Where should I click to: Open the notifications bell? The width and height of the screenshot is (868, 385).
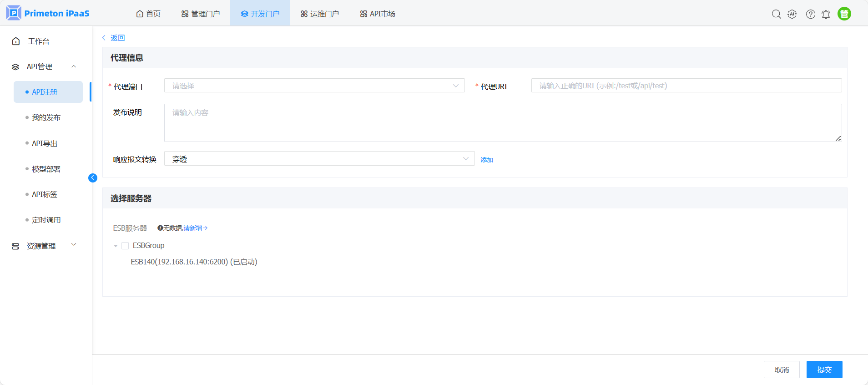826,14
